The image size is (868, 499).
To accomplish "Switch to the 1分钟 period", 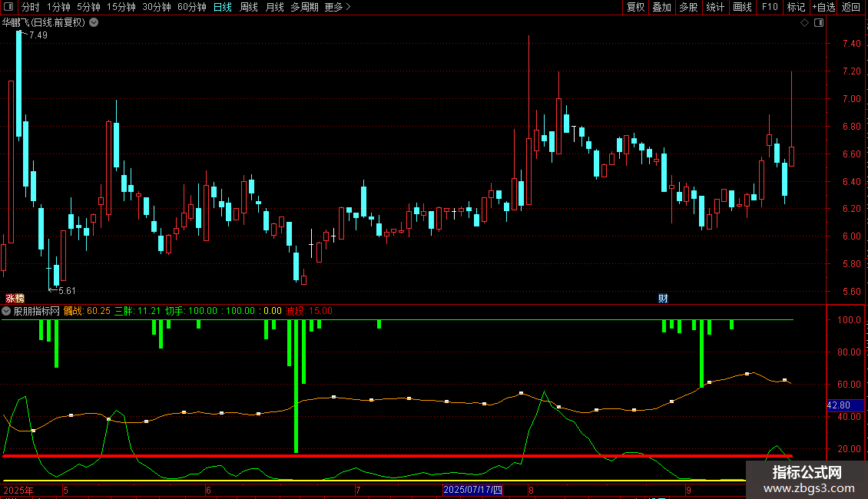I will click(58, 7).
